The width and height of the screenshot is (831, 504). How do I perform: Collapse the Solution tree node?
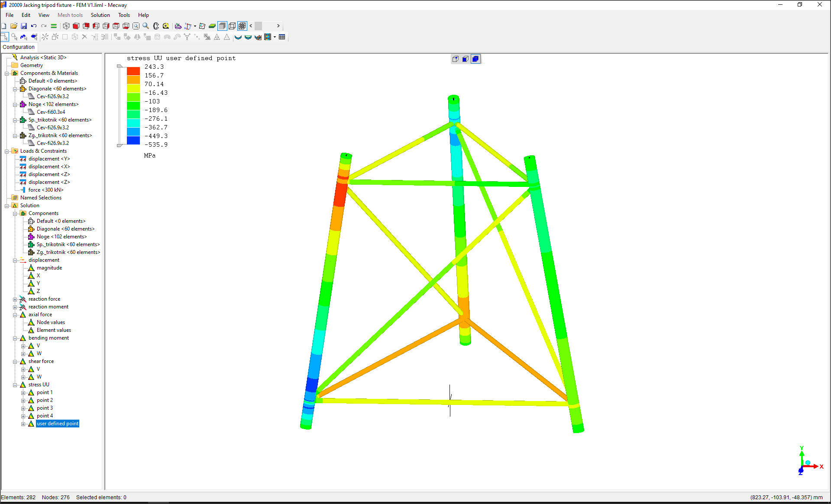[7, 206]
